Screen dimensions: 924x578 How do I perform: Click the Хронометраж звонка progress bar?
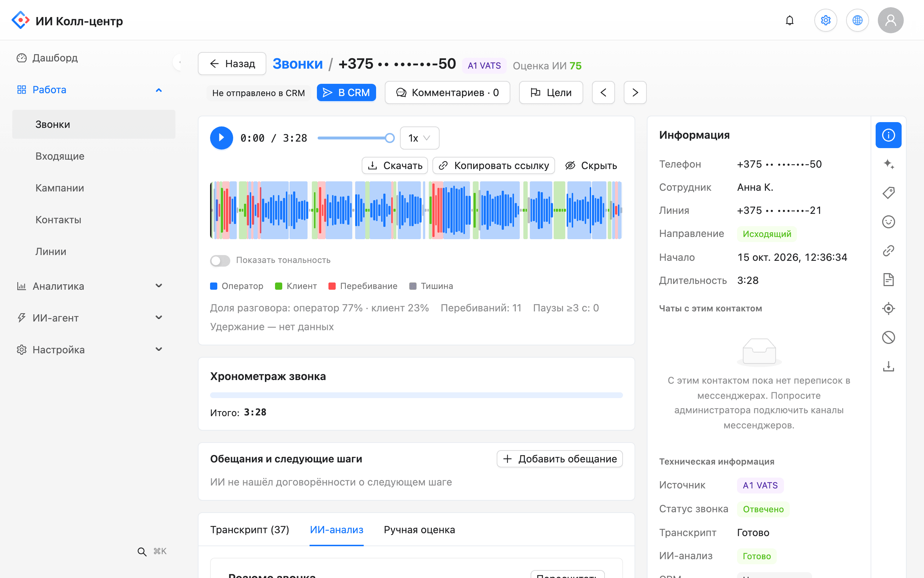(416, 395)
